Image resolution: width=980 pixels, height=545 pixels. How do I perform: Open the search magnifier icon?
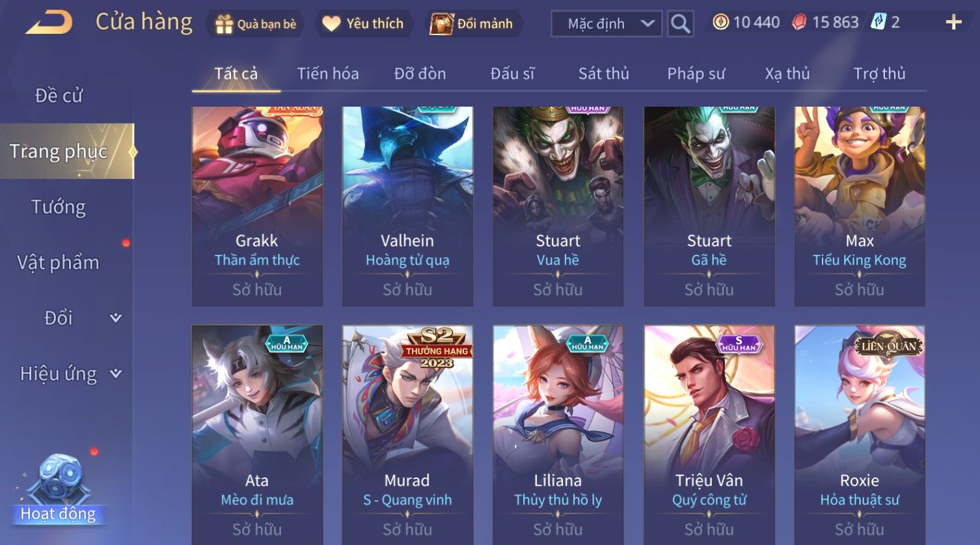(x=680, y=24)
